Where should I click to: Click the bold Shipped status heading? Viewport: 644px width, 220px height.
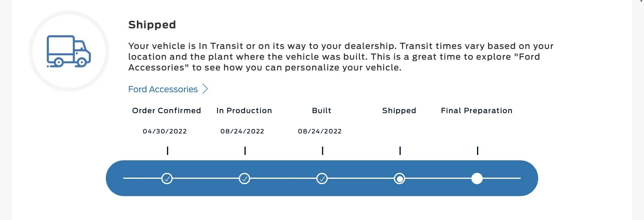152,25
